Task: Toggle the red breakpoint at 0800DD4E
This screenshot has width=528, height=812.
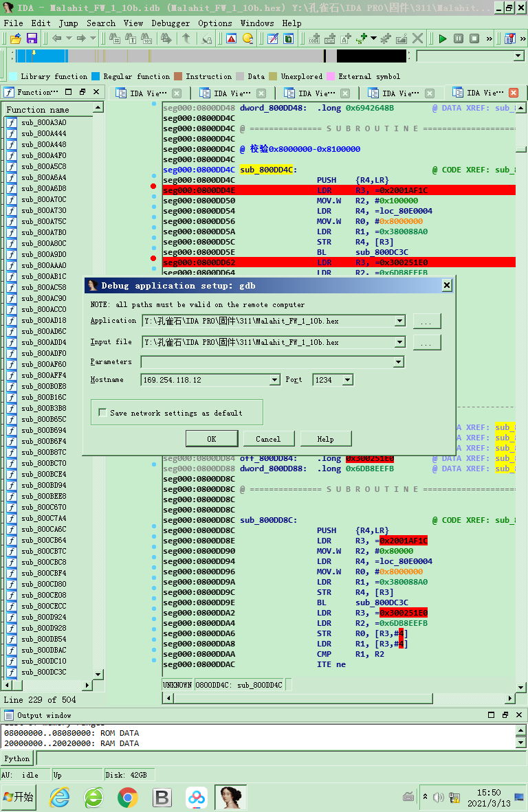Action: (x=153, y=186)
